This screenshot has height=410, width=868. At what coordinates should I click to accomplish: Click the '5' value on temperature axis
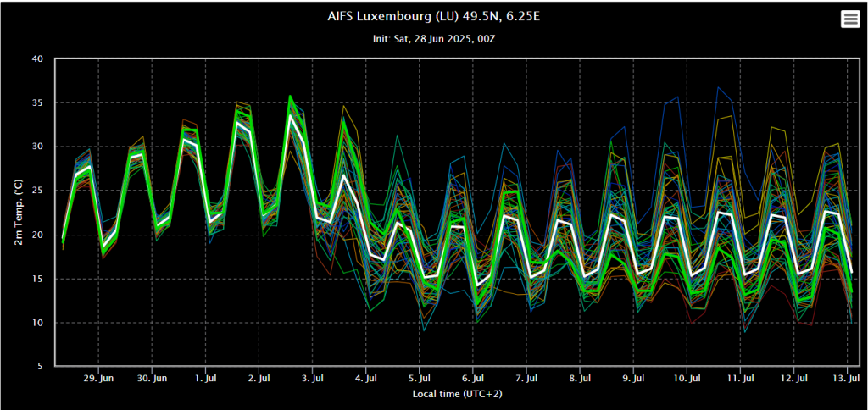click(40, 367)
